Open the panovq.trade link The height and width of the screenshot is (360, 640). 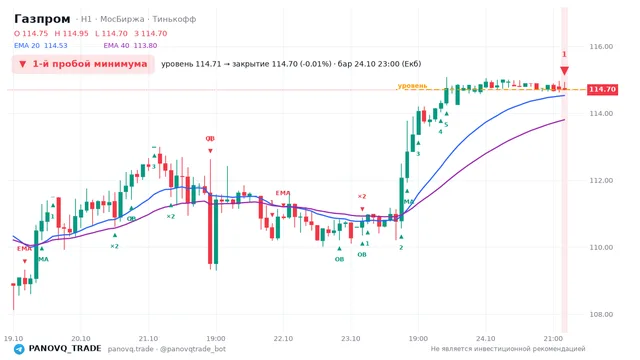[x=131, y=349]
